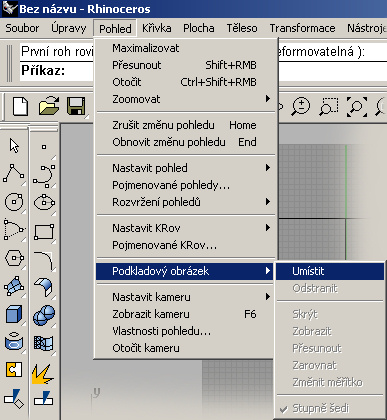This screenshot has width=387, height=420.
Task: Select the box solid tool
Action: pyautogui.click(x=14, y=314)
